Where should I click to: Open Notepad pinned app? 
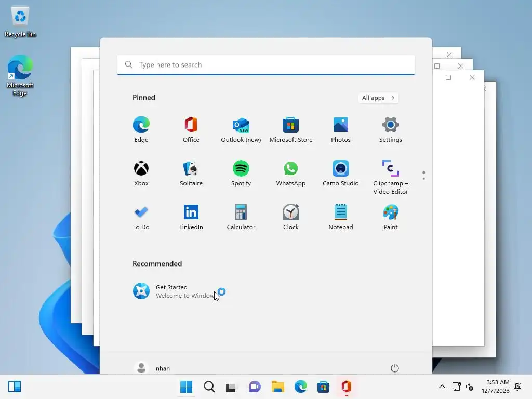pyautogui.click(x=341, y=217)
